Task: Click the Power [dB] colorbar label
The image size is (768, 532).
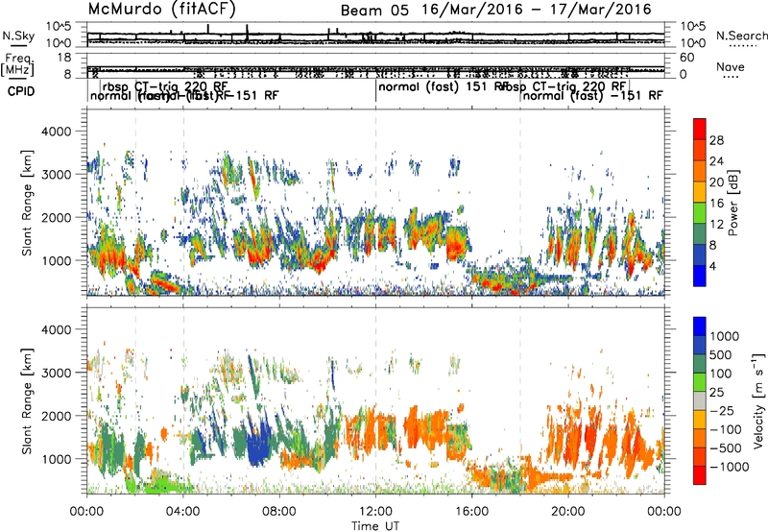Action: pos(732,203)
